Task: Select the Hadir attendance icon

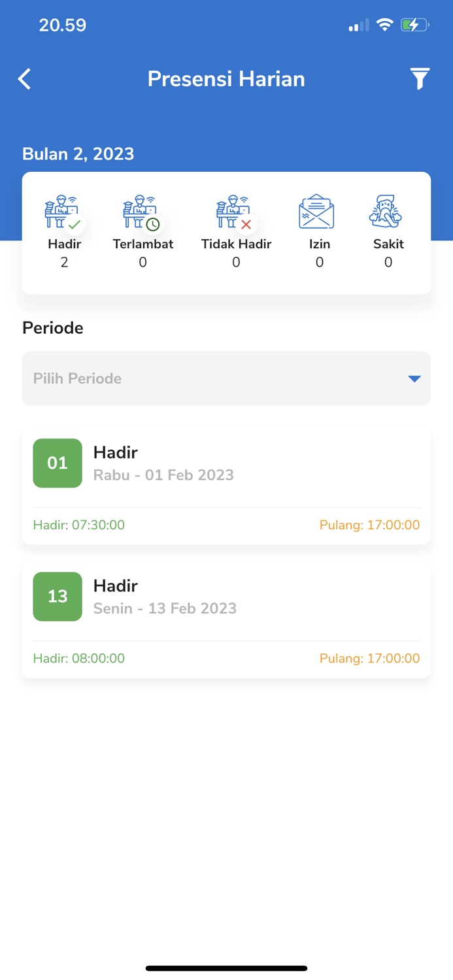Action: tap(63, 211)
